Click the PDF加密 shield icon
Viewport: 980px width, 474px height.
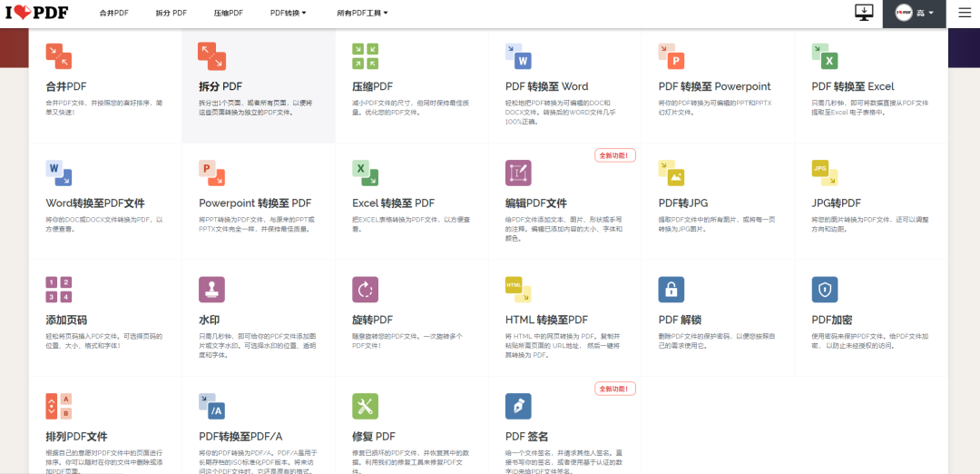[x=824, y=290]
